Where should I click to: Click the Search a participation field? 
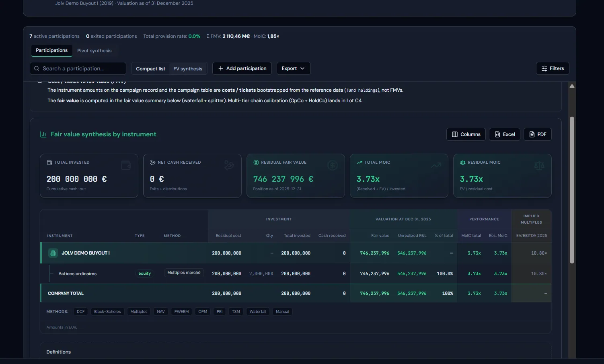78,68
